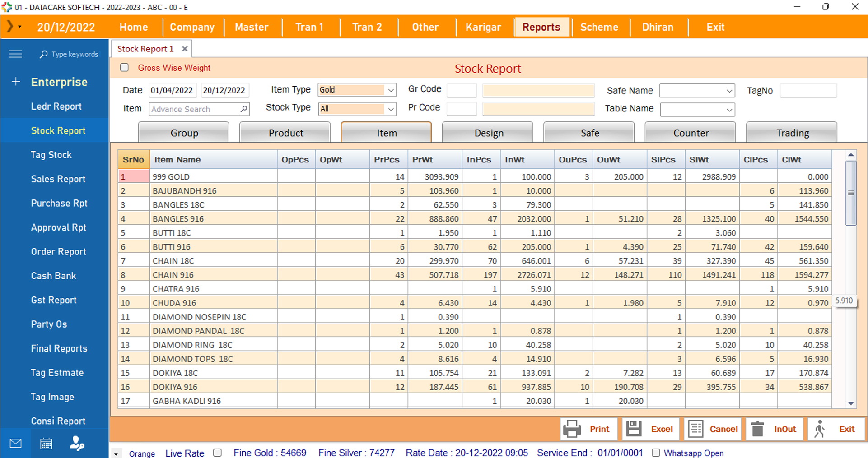Open Purchase Rpt in the sidebar

click(59, 203)
